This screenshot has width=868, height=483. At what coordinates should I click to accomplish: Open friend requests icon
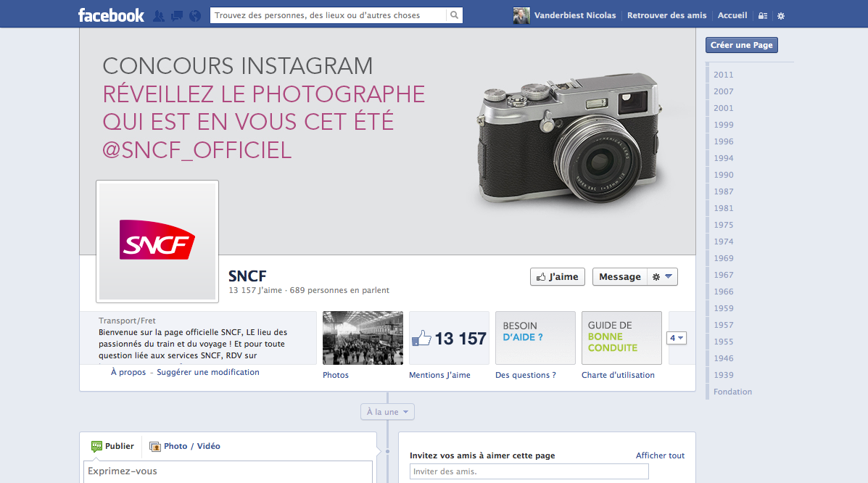(159, 15)
